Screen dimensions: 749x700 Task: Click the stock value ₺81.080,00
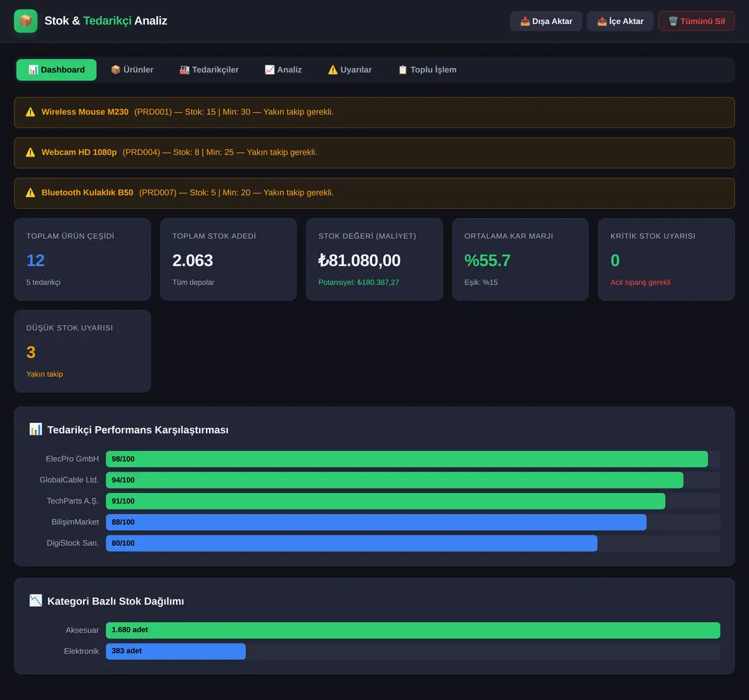pyautogui.click(x=360, y=261)
